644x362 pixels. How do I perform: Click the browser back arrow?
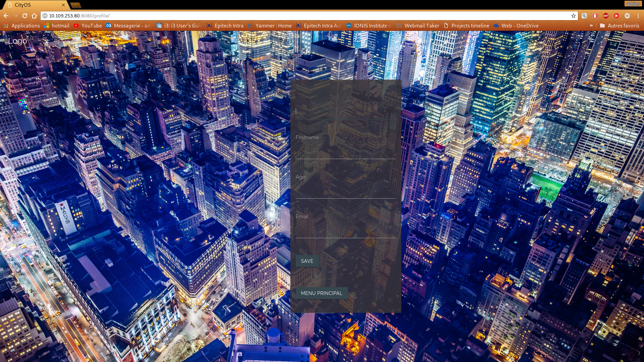tap(6, 16)
